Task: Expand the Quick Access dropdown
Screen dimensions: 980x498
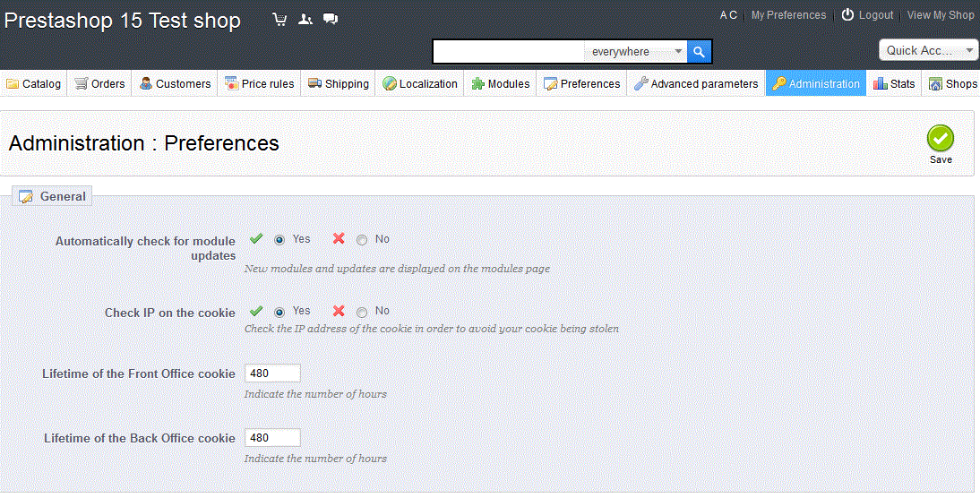Action: click(928, 50)
